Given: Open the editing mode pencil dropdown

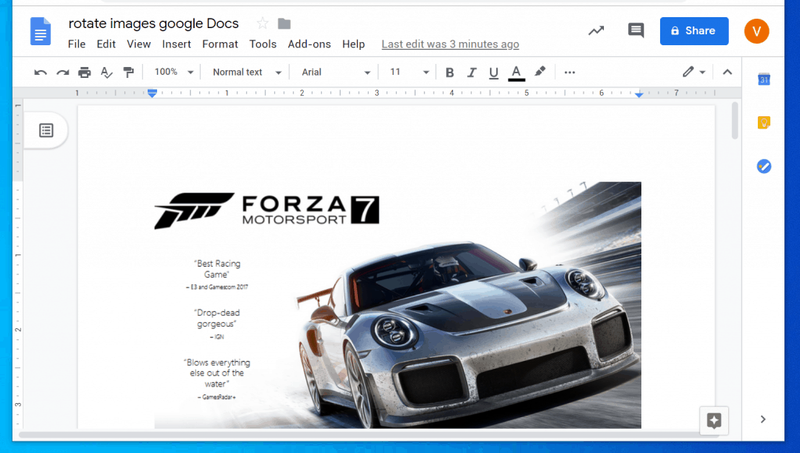Looking at the screenshot, I should pos(694,72).
